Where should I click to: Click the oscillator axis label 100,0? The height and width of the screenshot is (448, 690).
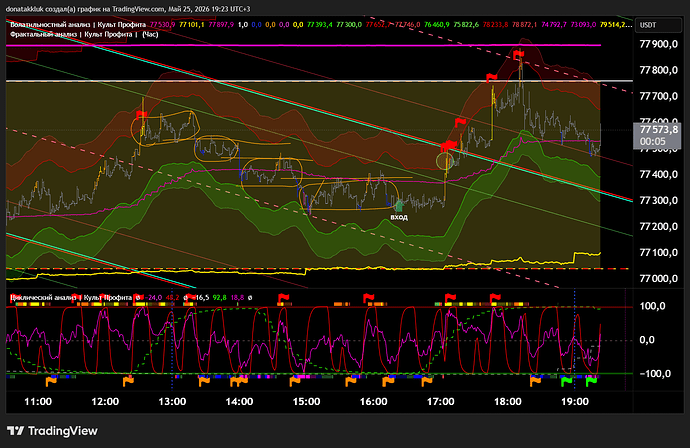pos(653,306)
